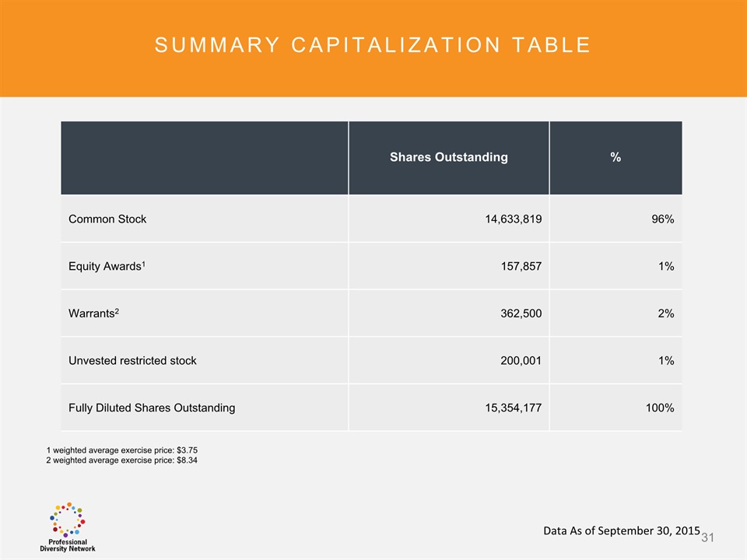The height and width of the screenshot is (560, 747).
Task: Click the September 30, 2015 data note
Action: pos(622,530)
